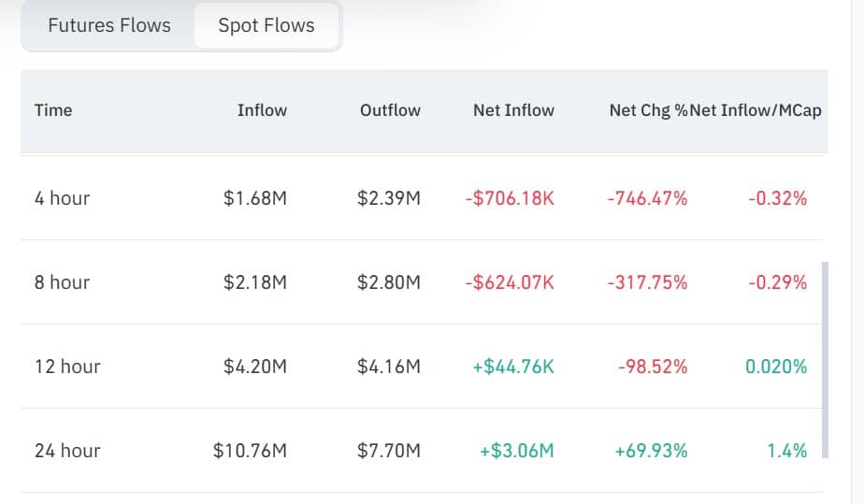The height and width of the screenshot is (504, 864).
Task: Sort by the Net Inflow/MCap column header
Action: tap(756, 110)
